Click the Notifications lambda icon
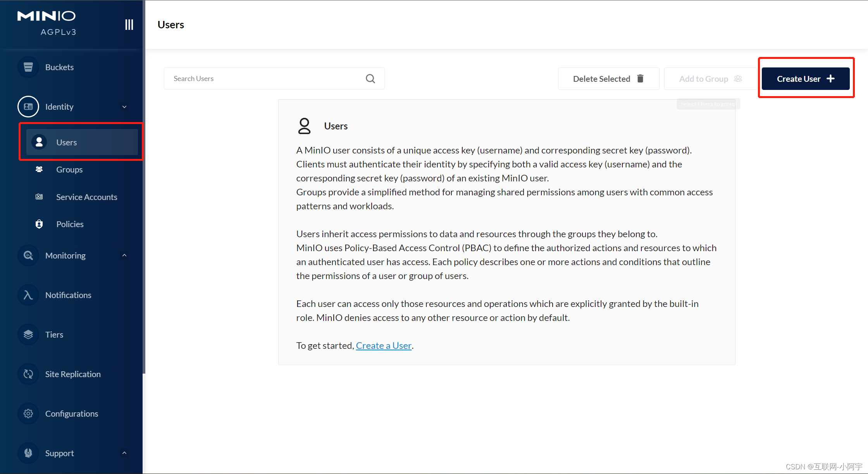This screenshot has width=868, height=474. coord(28,295)
